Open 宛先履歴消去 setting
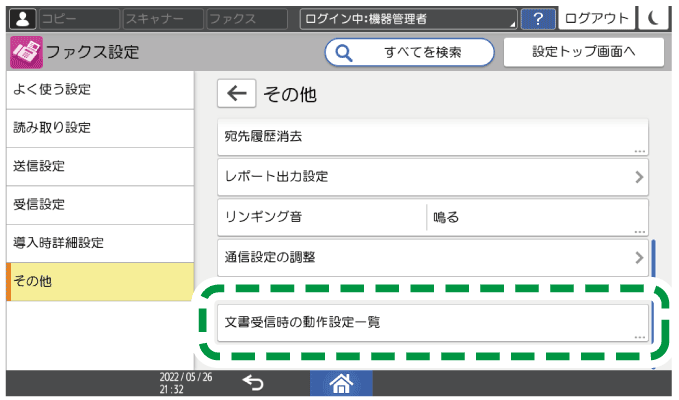 tap(433, 137)
